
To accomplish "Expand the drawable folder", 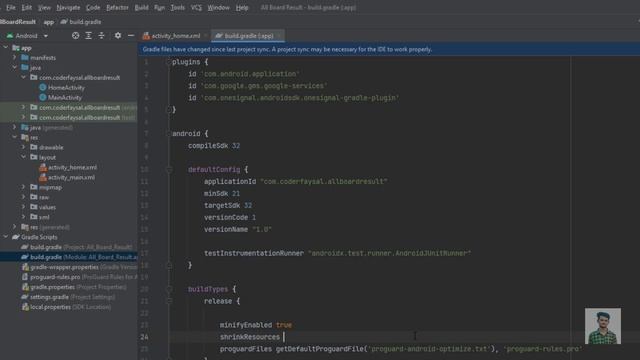I will [x=24, y=147].
